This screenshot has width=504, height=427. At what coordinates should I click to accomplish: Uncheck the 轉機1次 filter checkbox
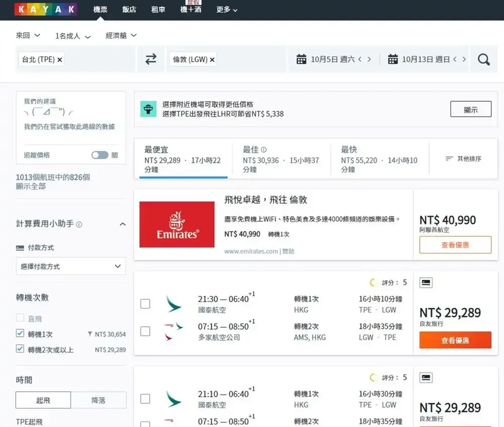tap(20, 334)
